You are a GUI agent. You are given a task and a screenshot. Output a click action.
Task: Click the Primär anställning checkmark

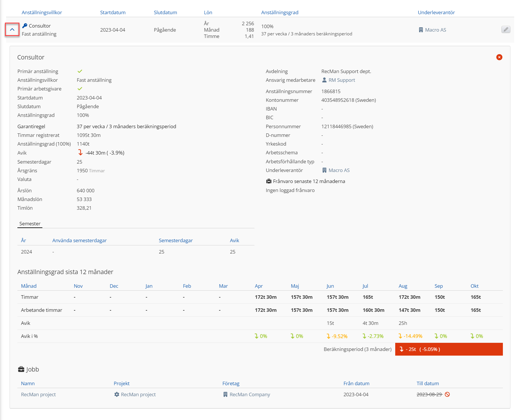80,71
